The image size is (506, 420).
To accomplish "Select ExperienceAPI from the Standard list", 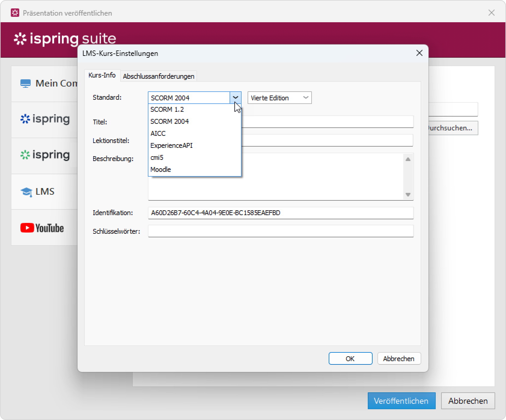I will [195, 146].
